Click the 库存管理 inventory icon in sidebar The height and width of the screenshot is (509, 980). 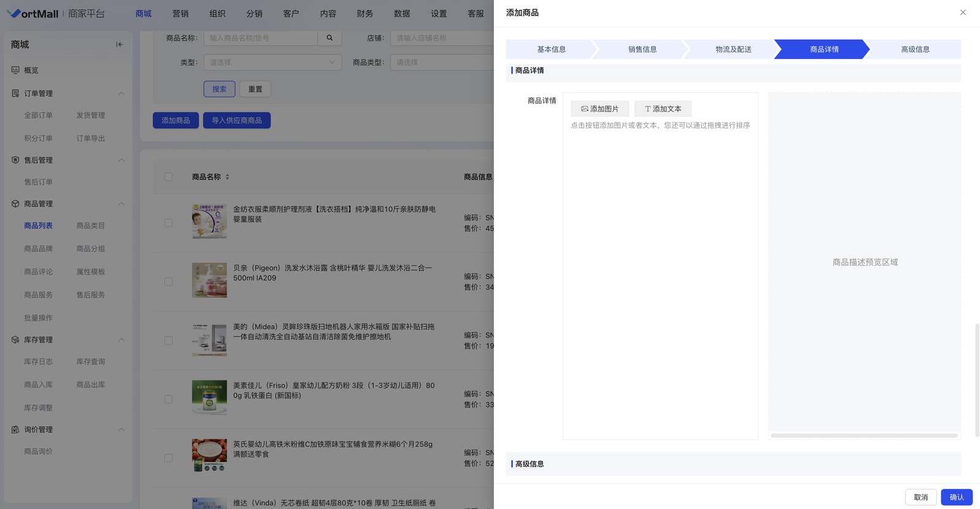click(x=15, y=340)
